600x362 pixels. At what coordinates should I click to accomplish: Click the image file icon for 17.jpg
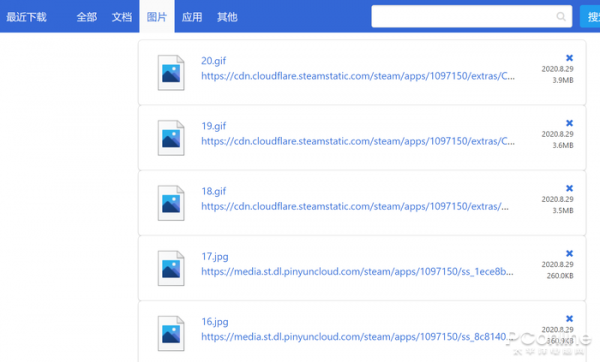[171, 268]
